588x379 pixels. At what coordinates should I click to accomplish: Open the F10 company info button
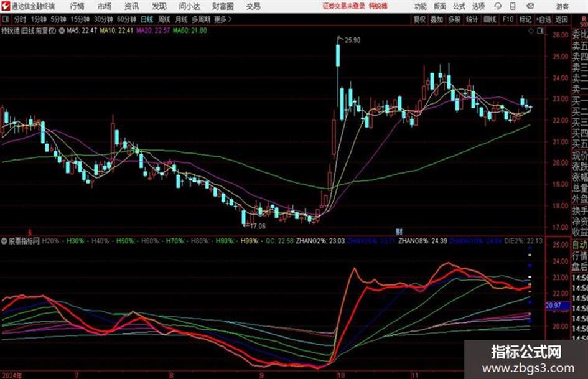pyautogui.click(x=508, y=19)
